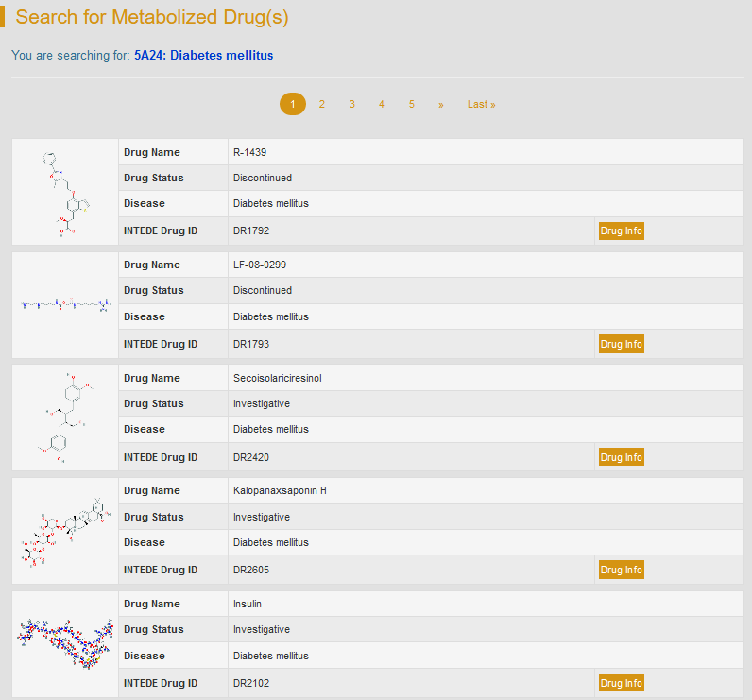This screenshot has height=700, width=752.
Task: Click the Insulin molecule structure image
Action: click(64, 643)
